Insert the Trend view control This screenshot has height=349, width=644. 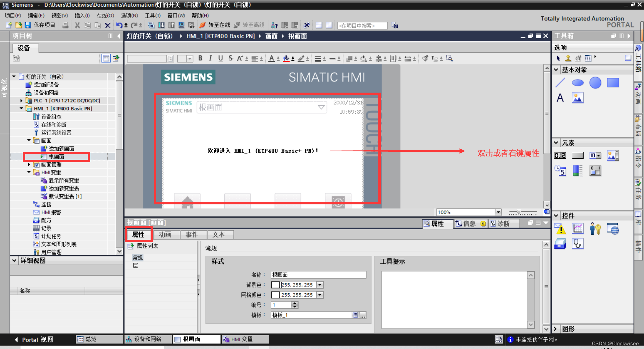tap(578, 229)
